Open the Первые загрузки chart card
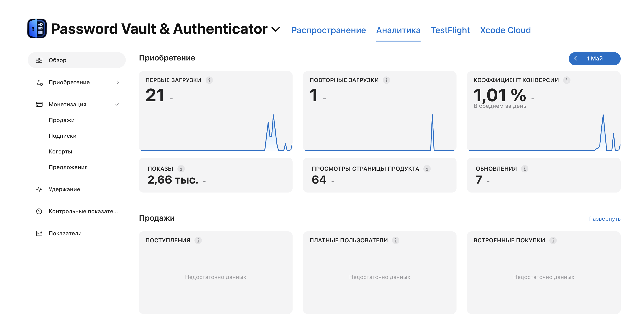The image size is (644, 320). (215, 111)
